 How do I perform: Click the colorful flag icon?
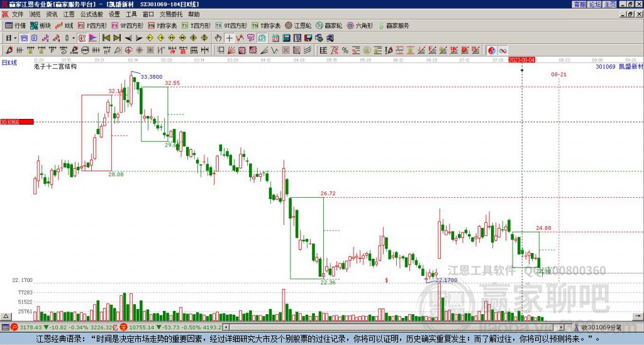click(x=93, y=38)
